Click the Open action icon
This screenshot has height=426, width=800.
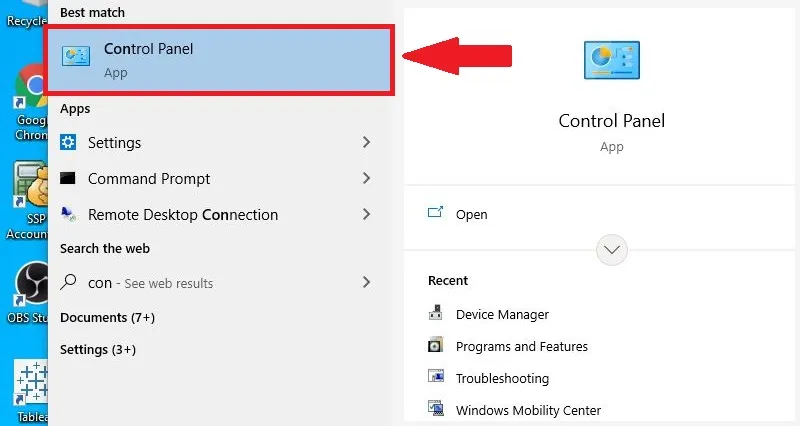tap(435, 212)
